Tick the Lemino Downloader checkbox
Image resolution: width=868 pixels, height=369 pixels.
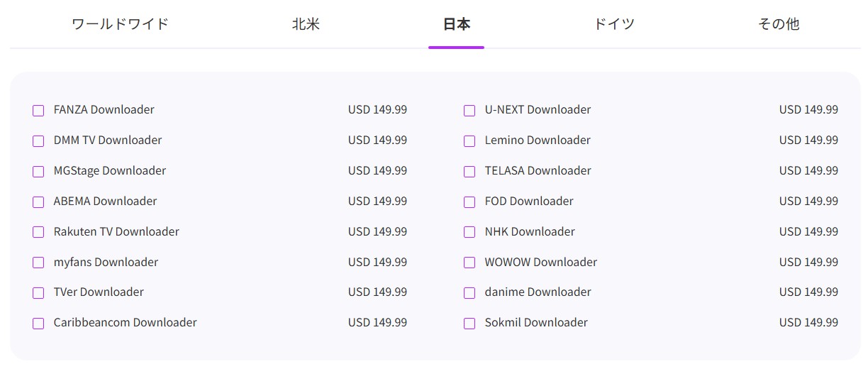click(x=469, y=141)
